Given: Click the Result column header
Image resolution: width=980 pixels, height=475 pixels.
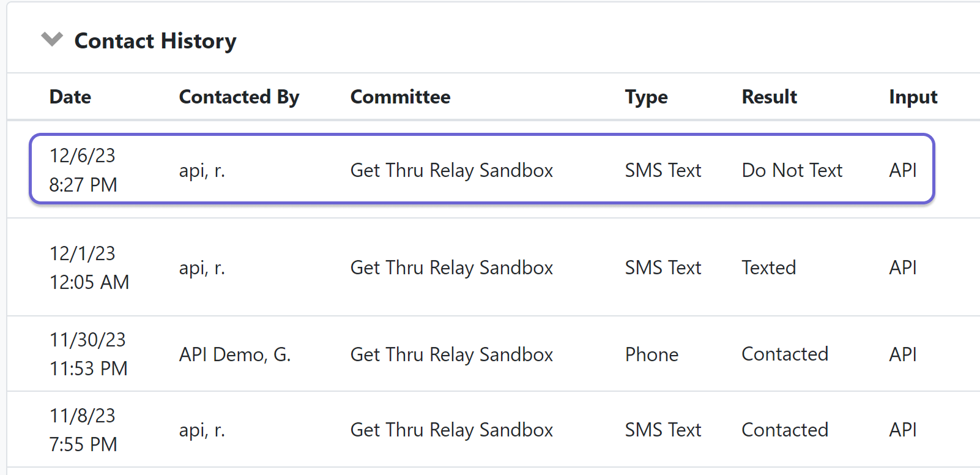Looking at the screenshot, I should coord(769,96).
